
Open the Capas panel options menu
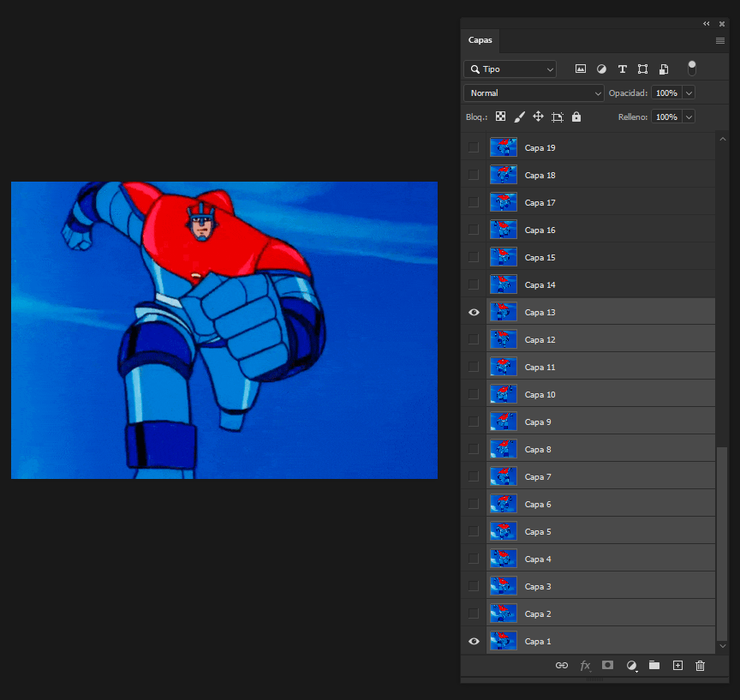point(719,40)
